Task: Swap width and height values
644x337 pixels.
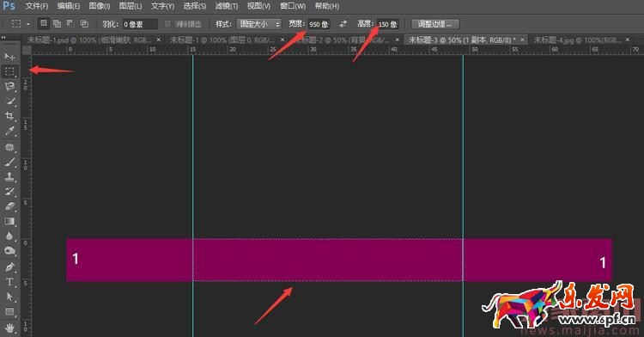Action: point(343,24)
